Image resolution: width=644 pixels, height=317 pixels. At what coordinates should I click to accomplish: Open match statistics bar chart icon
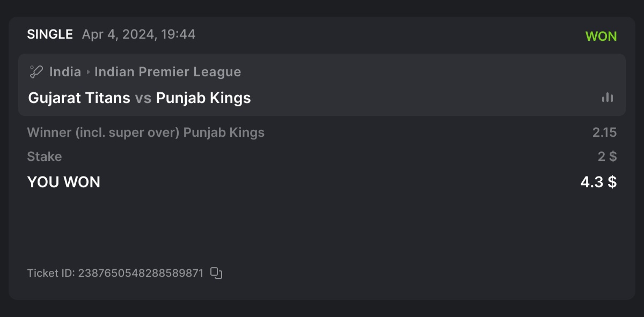click(607, 98)
